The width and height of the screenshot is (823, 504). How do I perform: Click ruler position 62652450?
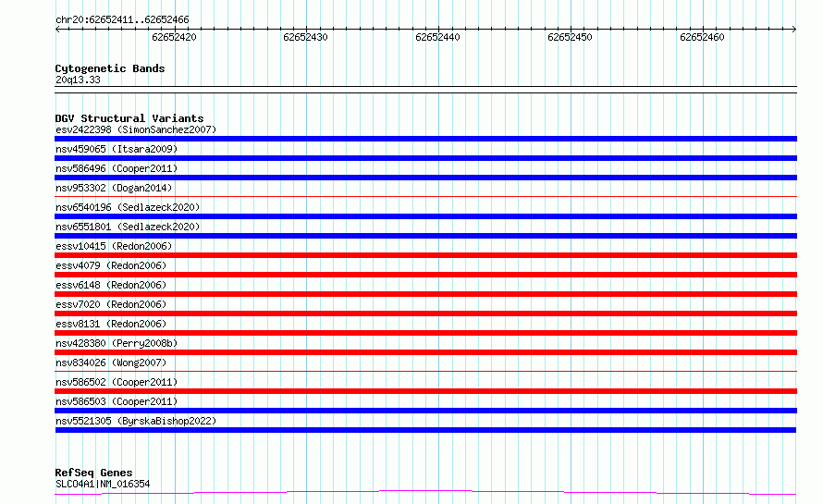[x=570, y=37]
